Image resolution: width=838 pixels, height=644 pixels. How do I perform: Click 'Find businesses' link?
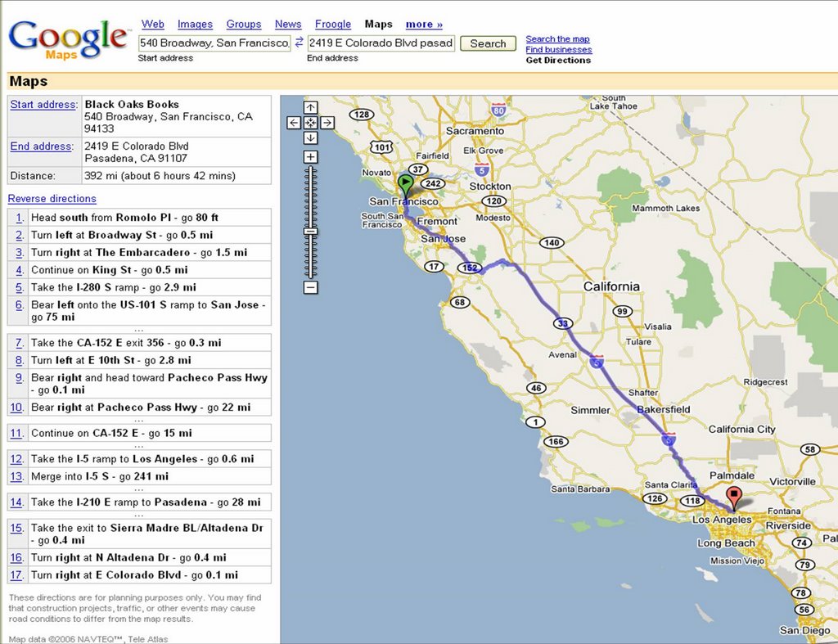[558, 50]
